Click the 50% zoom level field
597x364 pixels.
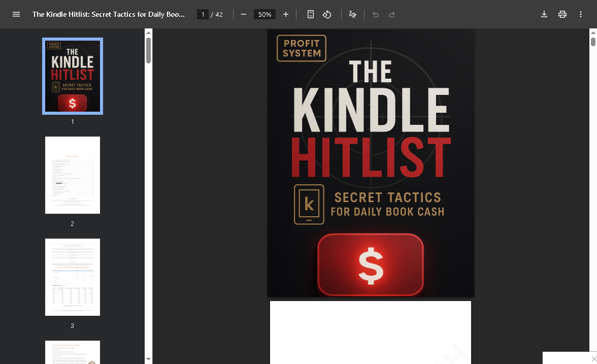coord(264,14)
